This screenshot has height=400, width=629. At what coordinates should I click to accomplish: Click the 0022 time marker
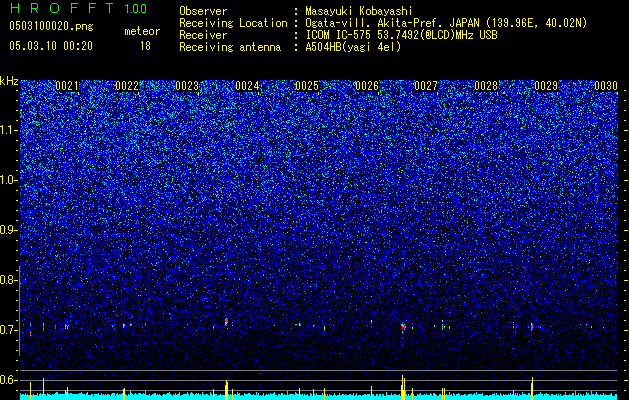127,86
